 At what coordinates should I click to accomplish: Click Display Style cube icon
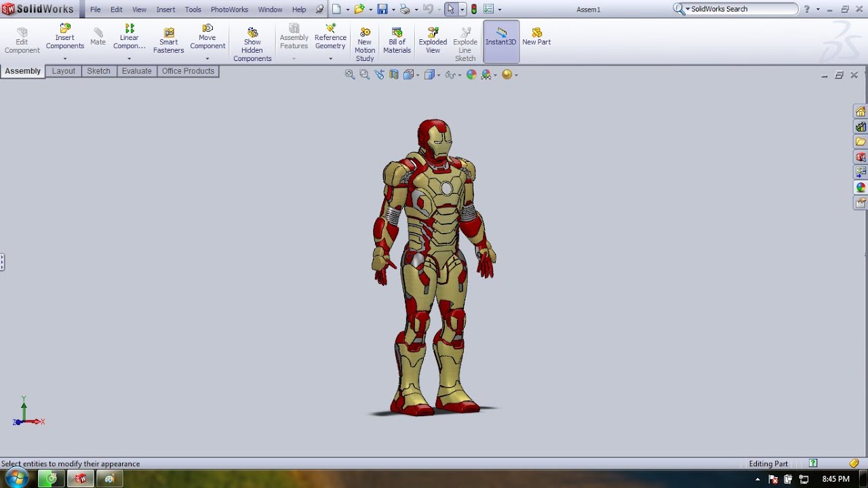429,75
